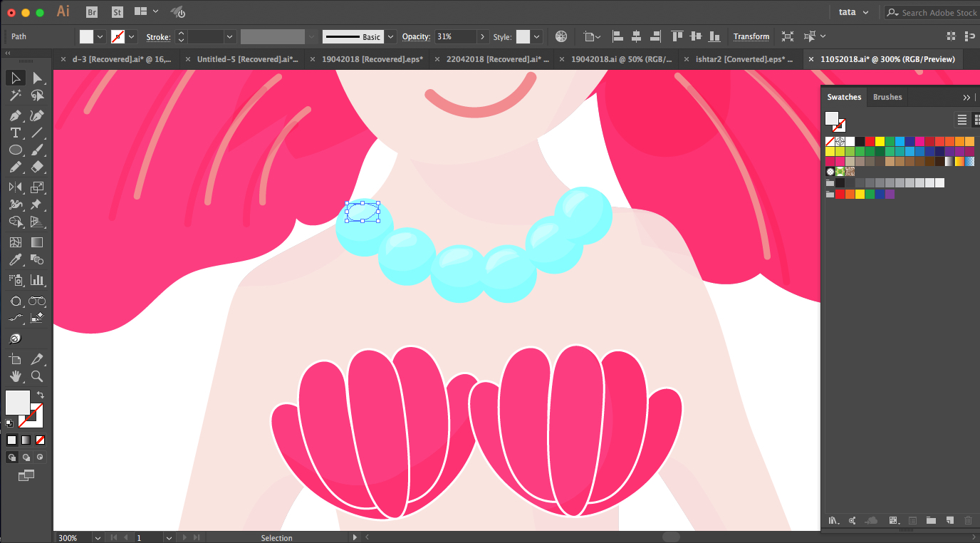Click the large fill color box in toolbar
The image size is (980, 543).
pos(18,402)
